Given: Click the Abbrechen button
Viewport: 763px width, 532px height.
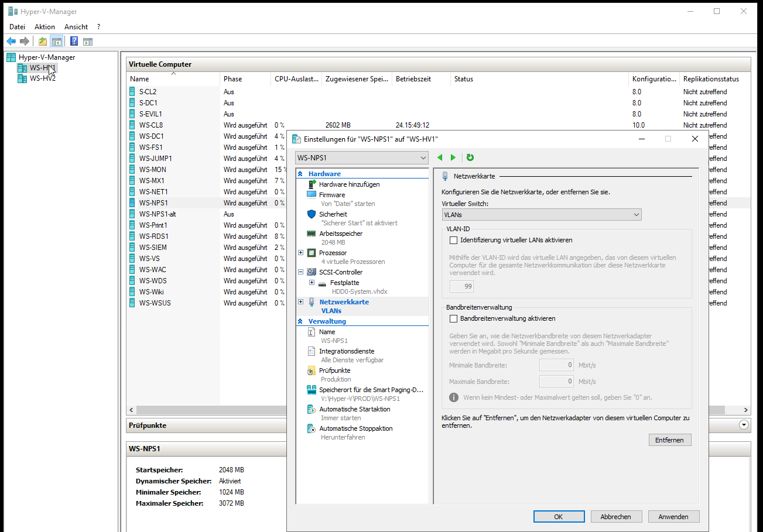Looking at the screenshot, I should (x=616, y=517).
